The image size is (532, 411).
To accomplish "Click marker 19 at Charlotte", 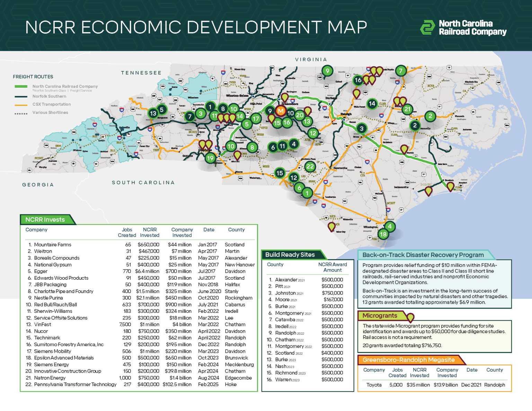I will pos(210,158).
